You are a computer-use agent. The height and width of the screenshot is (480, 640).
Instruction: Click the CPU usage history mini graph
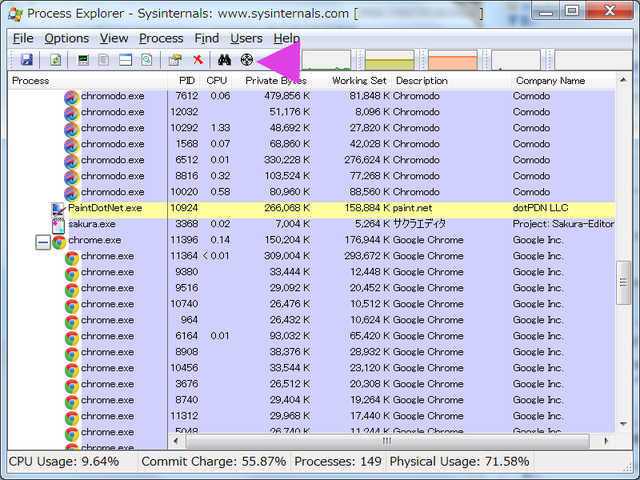326,60
